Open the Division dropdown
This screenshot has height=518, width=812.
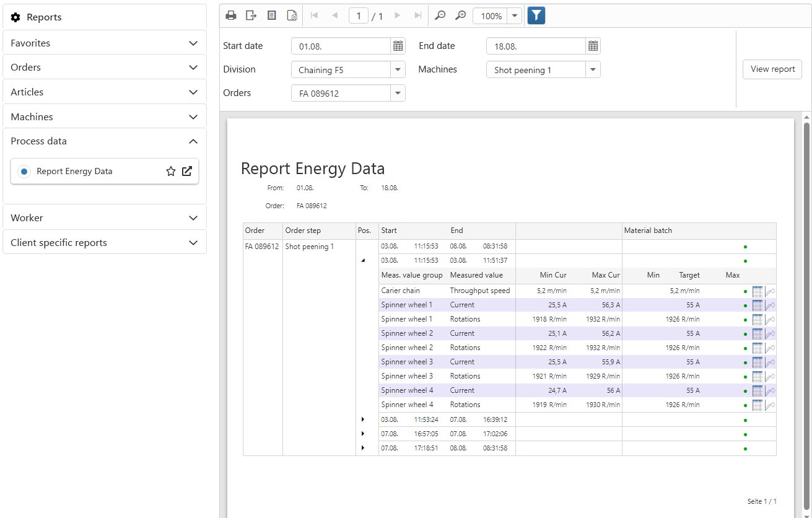[x=398, y=70]
